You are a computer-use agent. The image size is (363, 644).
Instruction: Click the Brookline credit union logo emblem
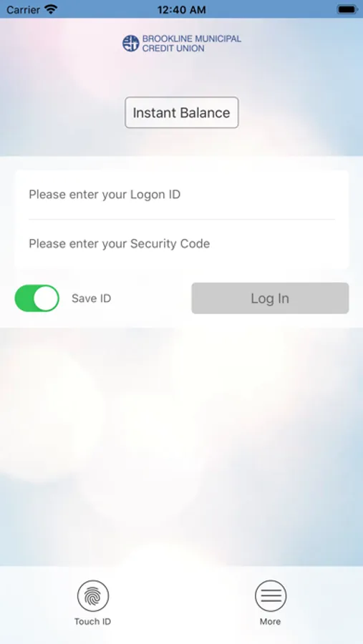tap(131, 44)
